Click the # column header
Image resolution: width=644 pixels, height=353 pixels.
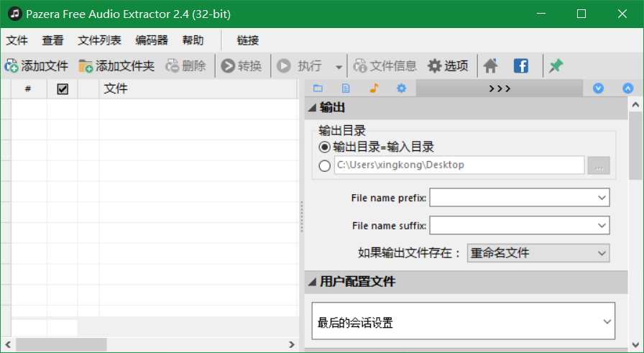tap(28, 88)
